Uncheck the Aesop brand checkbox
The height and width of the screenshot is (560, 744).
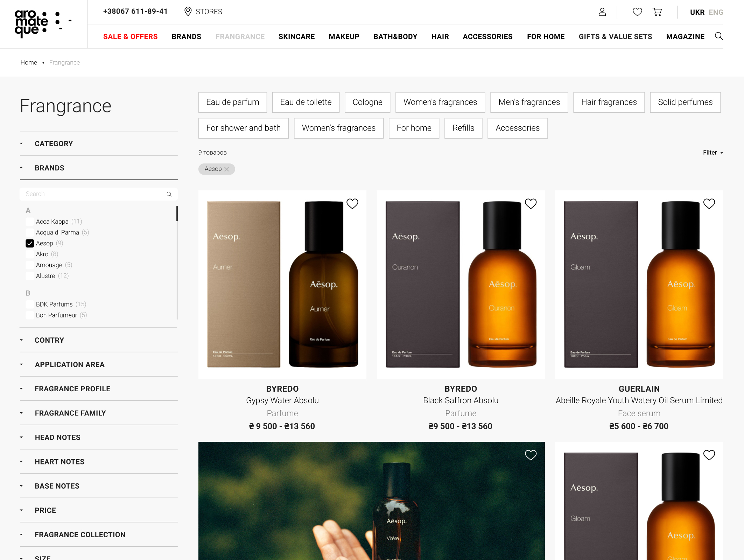(x=30, y=243)
